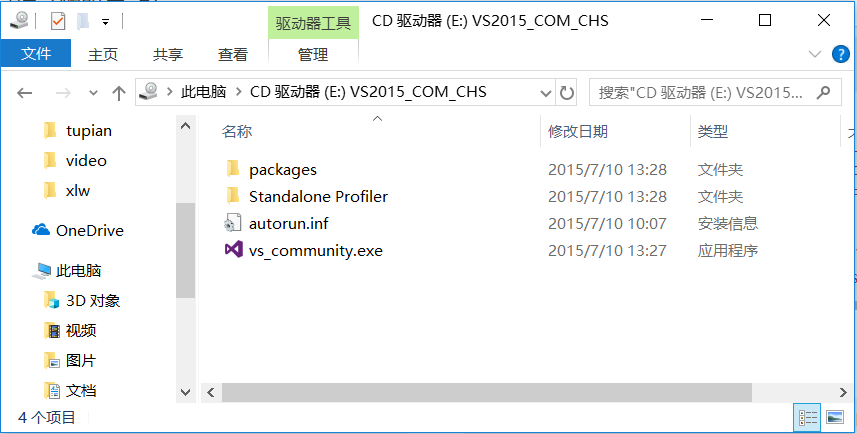Click the back navigation arrow
857x434 pixels.
tap(25, 93)
